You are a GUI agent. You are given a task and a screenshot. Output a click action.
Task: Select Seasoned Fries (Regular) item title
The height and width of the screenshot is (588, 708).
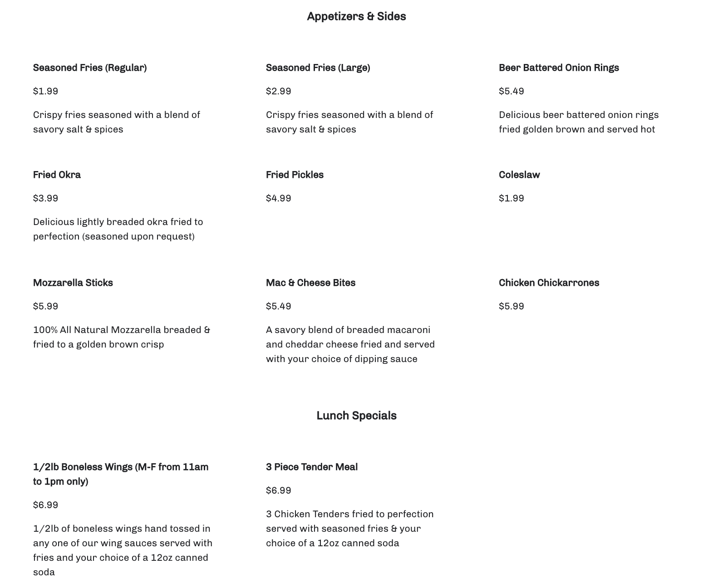tap(90, 68)
